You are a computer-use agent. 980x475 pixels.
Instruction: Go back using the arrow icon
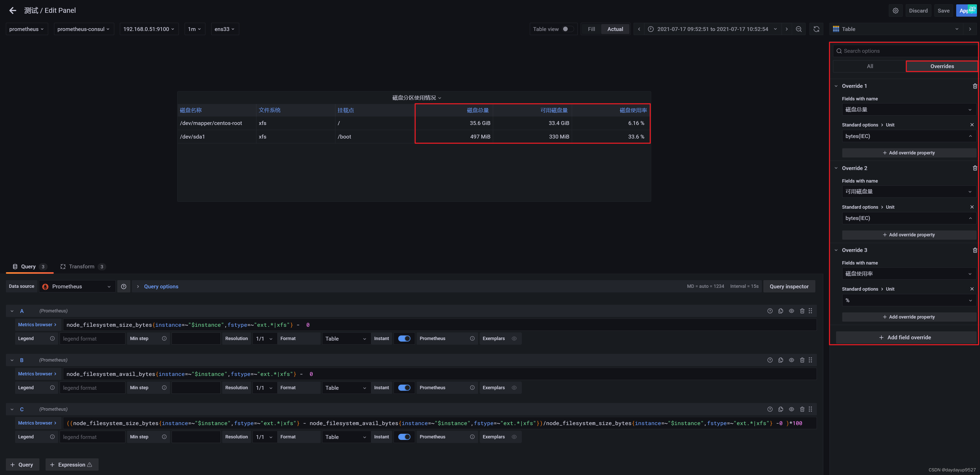(x=13, y=11)
